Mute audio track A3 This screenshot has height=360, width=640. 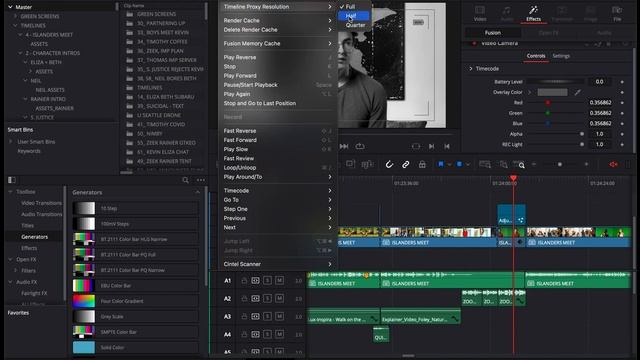tap(280, 316)
